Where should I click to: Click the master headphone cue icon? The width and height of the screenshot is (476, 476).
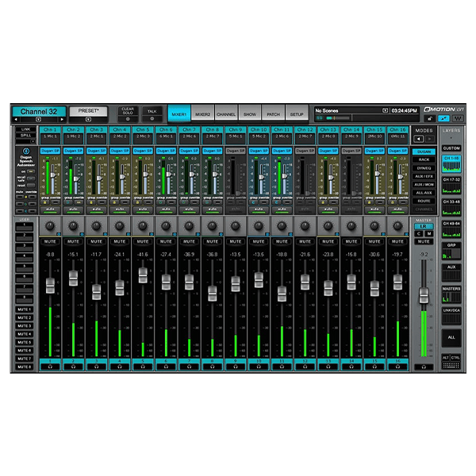click(x=424, y=367)
